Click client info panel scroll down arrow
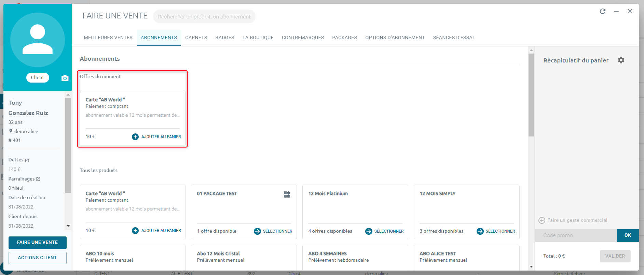Screen dimensions: 644x275 click(x=68, y=226)
